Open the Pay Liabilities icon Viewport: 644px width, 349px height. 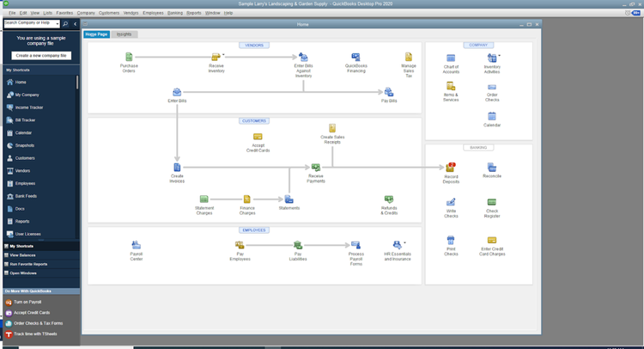298,245
